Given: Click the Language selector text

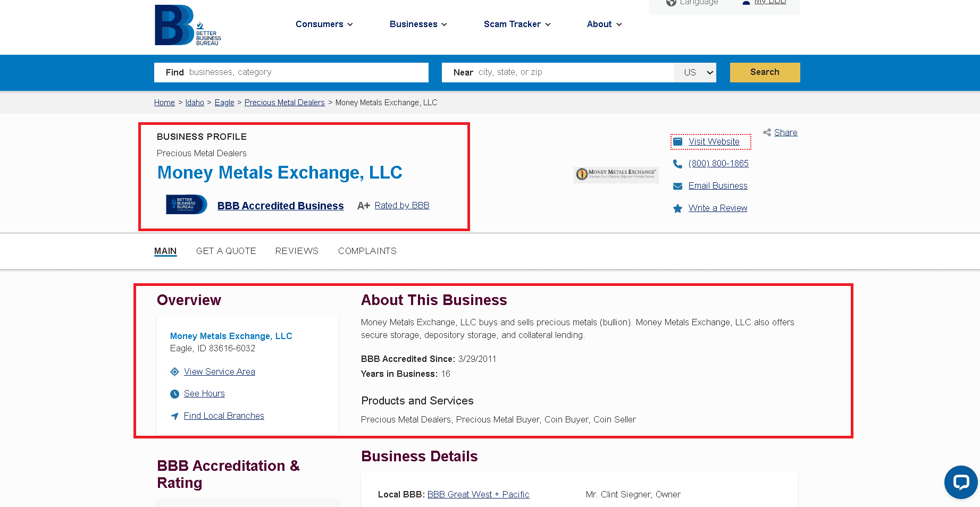Looking at the screenshot, I should (x=699, y=3).
